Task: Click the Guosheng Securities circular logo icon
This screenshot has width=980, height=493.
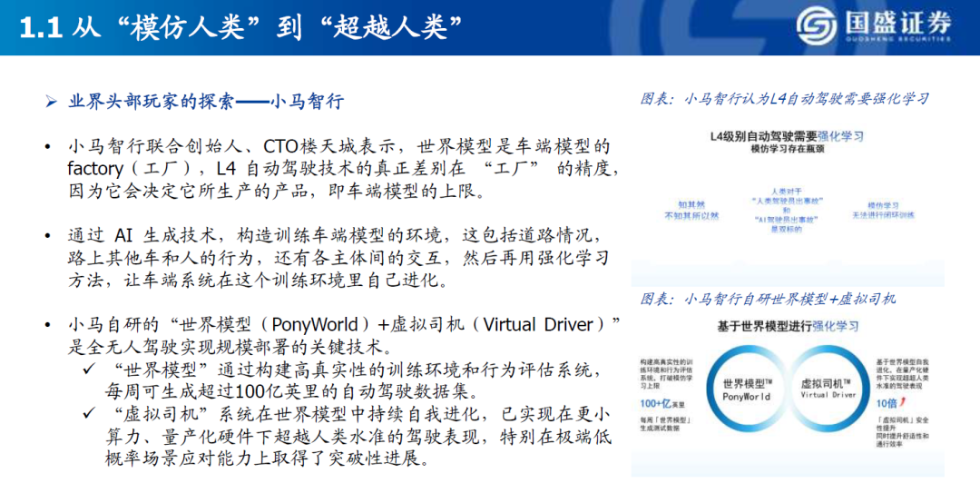Action: (817, 26)
